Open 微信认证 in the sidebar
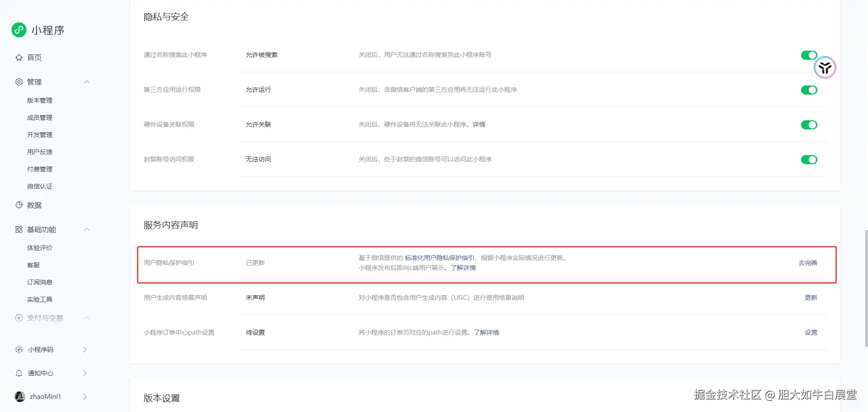The height and width of the screenshot is (412, 868). [x=40, y=186]
